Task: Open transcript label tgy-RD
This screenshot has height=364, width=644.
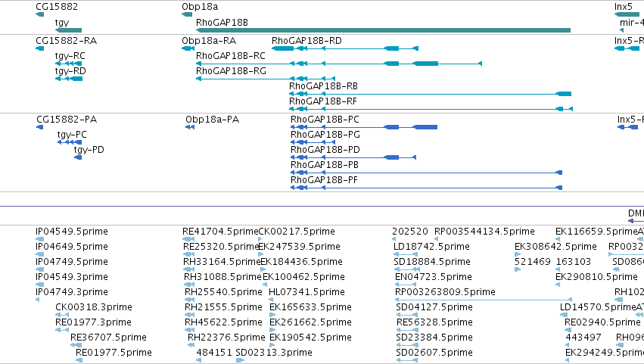Action: 70,71
